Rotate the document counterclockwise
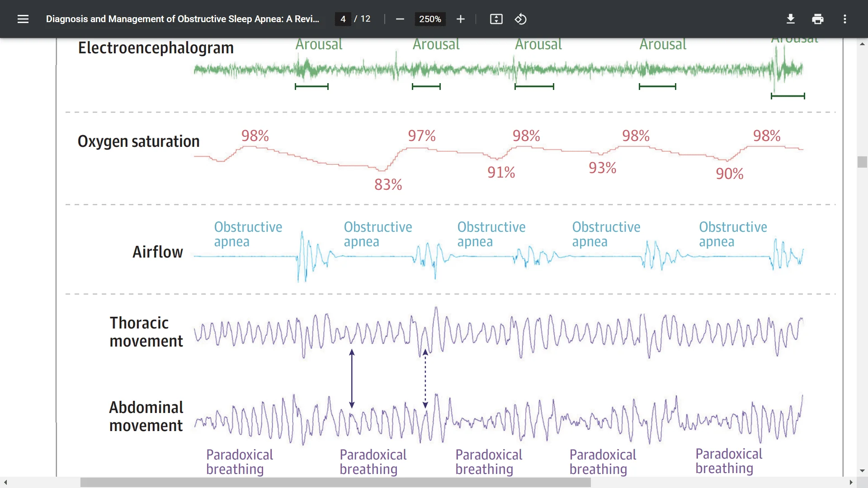 coord(521,19)
